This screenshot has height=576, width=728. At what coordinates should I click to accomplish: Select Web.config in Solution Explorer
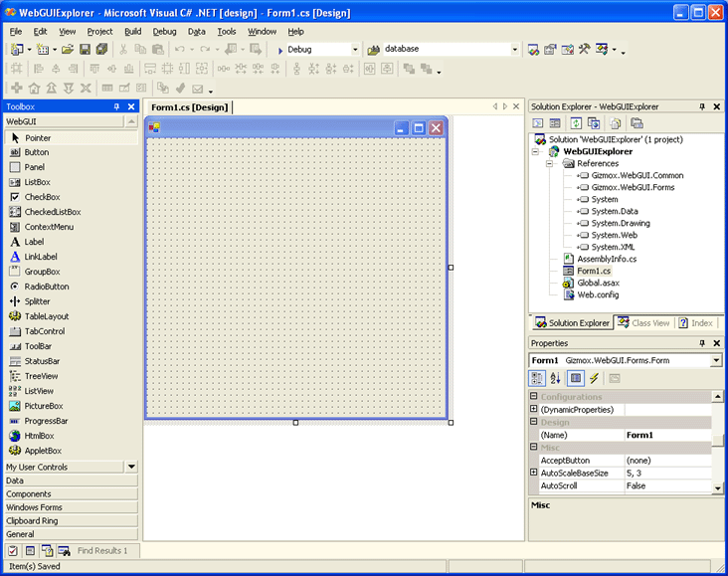coord(598,295)
